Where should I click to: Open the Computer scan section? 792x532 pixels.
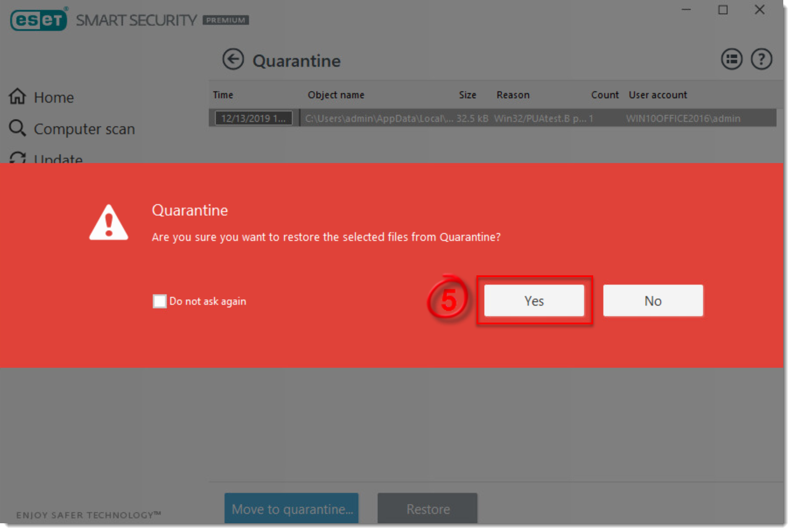(85, 128)
